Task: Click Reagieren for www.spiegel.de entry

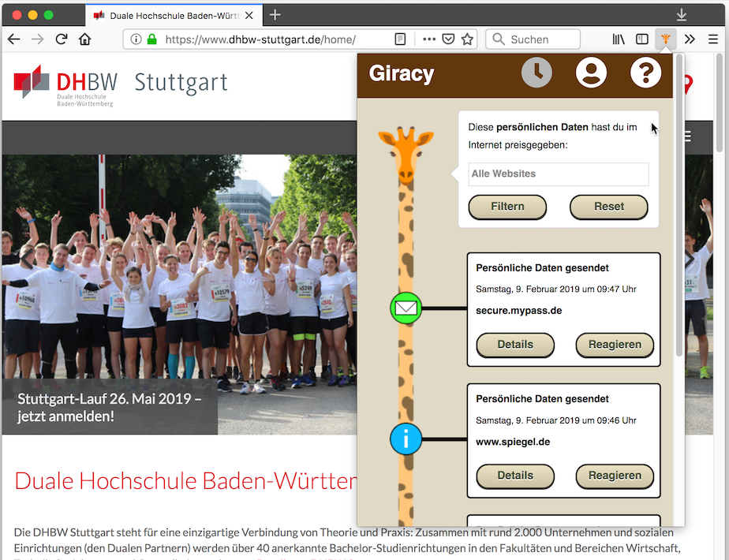Action: pyautogui.click(x=615, y=476)
